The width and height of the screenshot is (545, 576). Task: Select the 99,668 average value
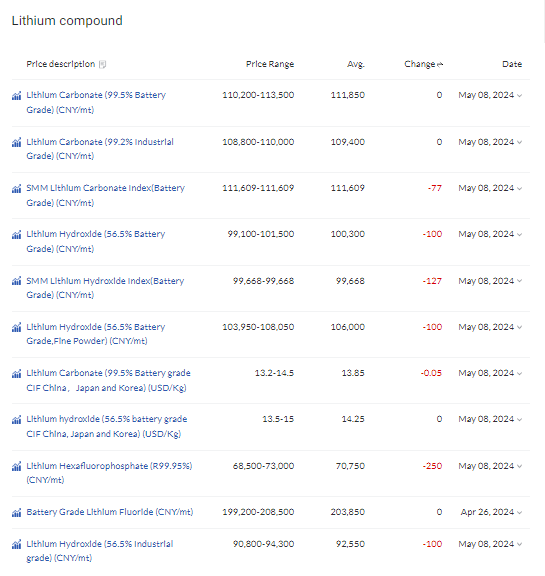(x=350, y=281)
